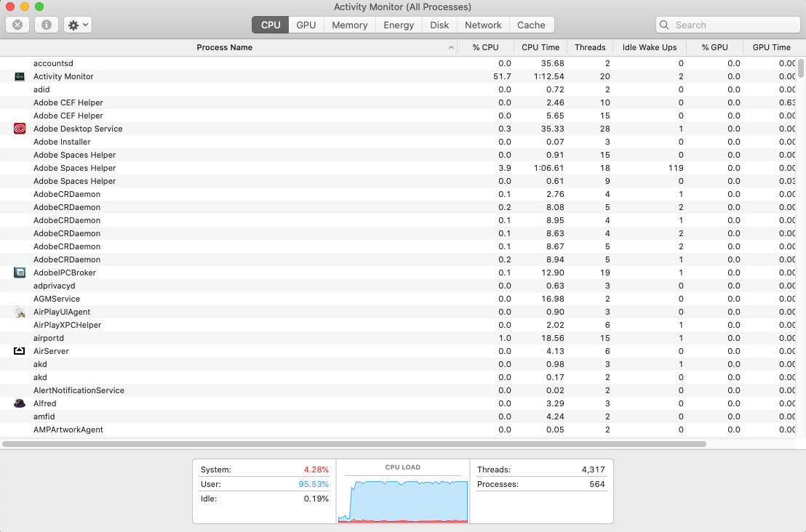Select the AGMService process

399,299
